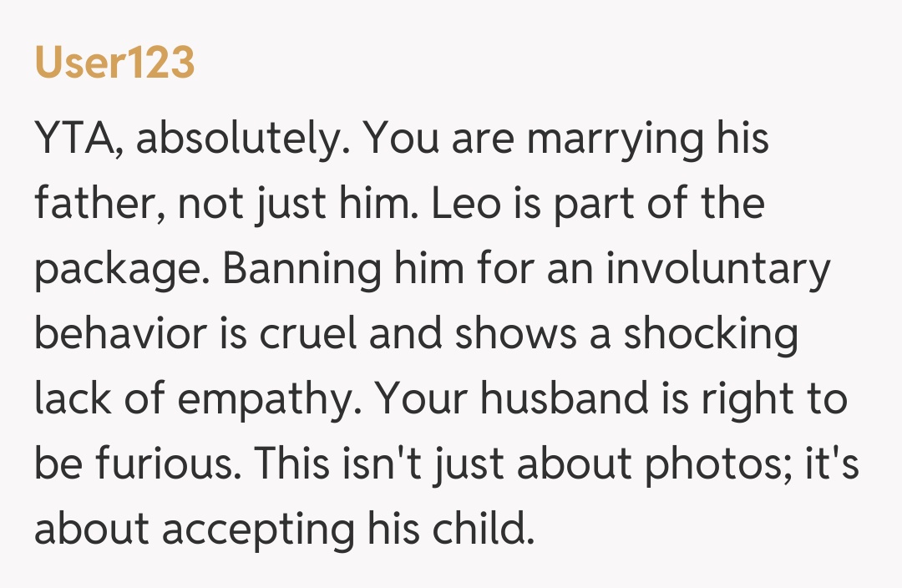The height and width of the screenshot is (588, 902).
Task: Click the word "empathy" in the fifth line
Action: coord(259,399)
